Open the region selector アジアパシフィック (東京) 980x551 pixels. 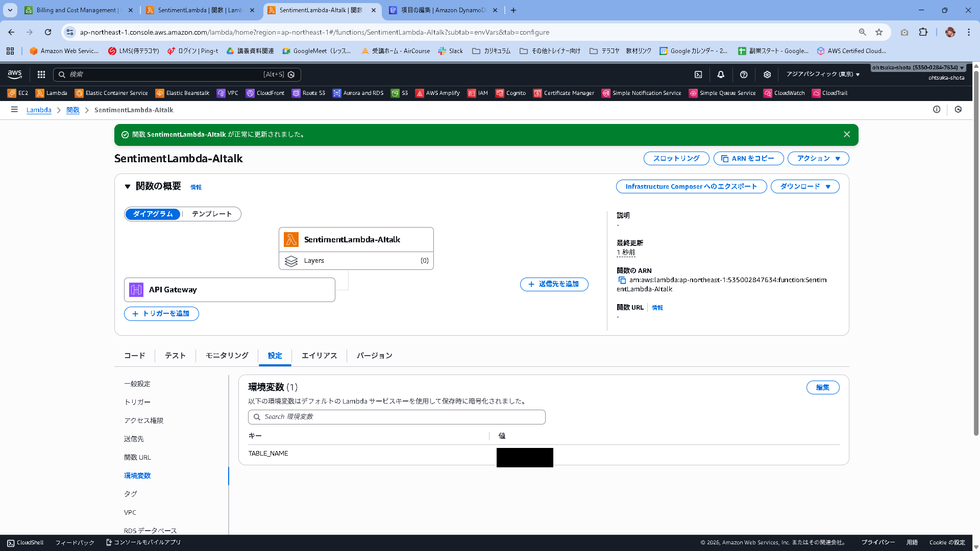coord(822,74)
